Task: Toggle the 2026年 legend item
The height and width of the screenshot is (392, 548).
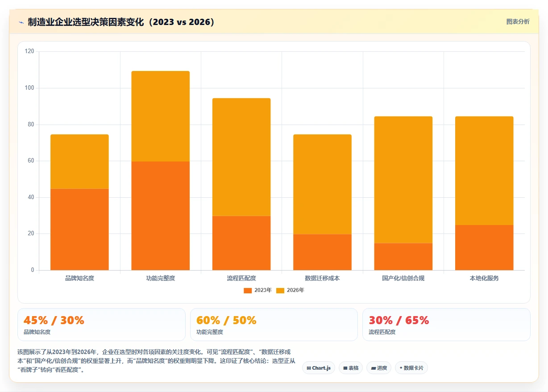Action: coord(290,290)
